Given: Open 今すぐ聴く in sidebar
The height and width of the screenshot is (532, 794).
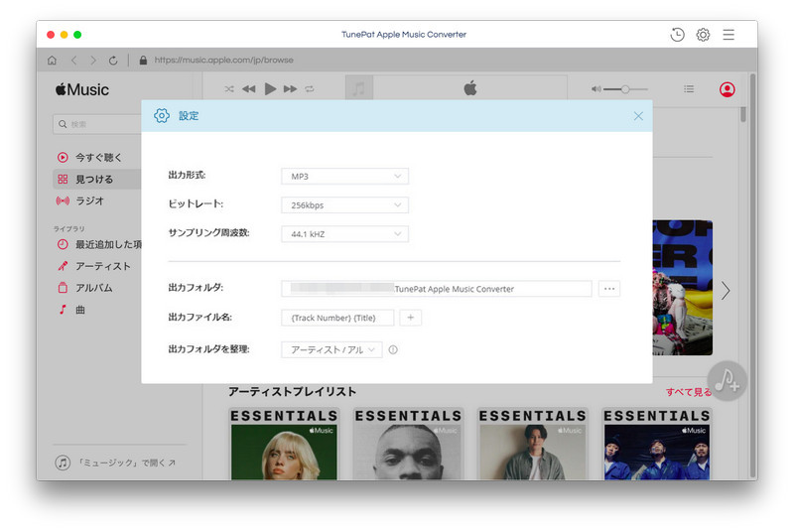Looking at the screenshot, I should (89, 158).
